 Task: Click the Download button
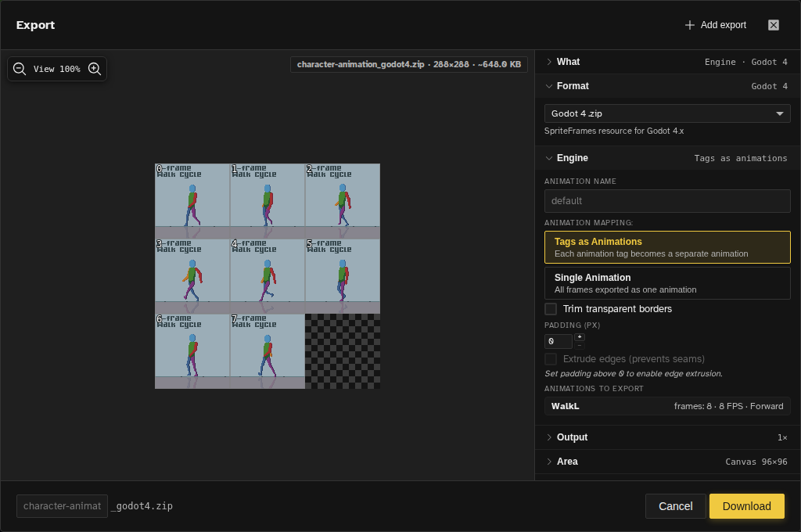click(x=747, y=506)
